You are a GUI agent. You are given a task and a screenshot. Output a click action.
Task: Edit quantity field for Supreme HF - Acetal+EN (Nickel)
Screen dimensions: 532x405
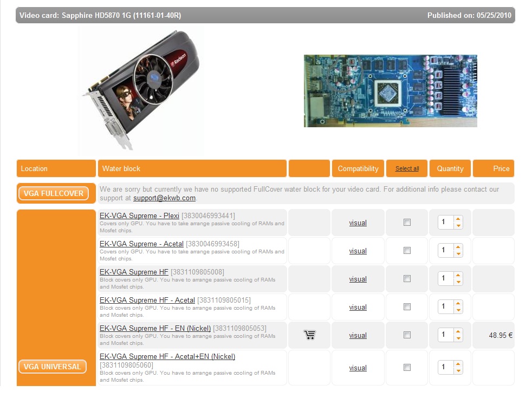point(445,367)
